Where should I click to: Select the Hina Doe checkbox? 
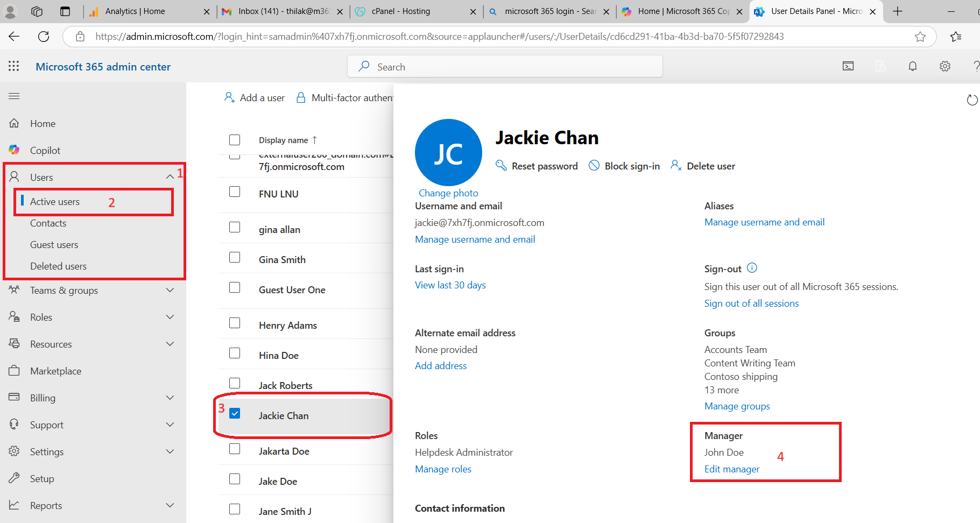coord(235,353)
